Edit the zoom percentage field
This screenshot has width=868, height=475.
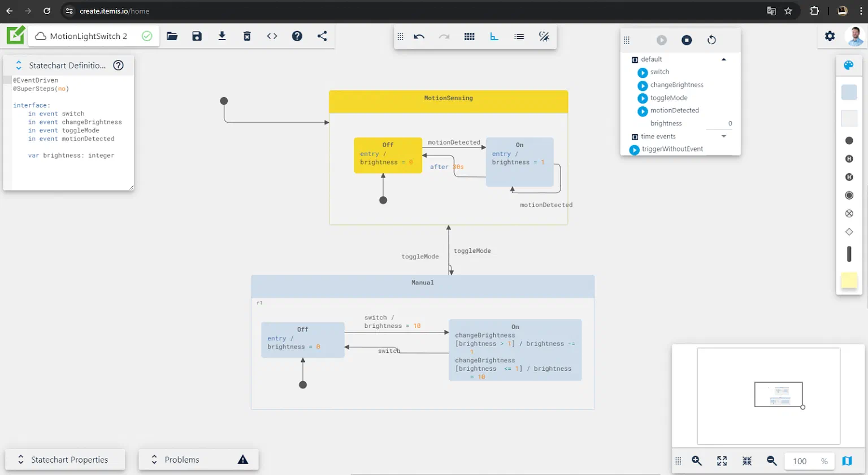[x=810, y=461]
